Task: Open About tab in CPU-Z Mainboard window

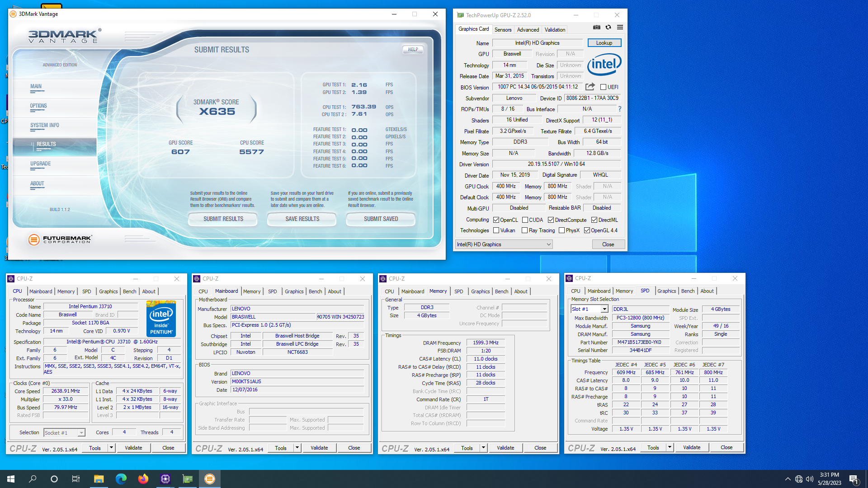Action: click(x=335, y=291)
